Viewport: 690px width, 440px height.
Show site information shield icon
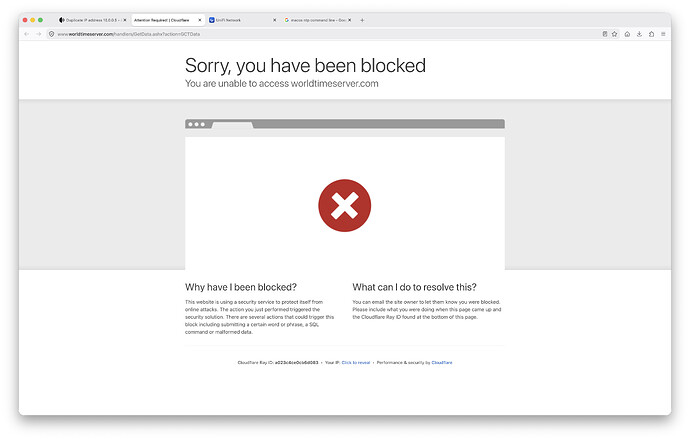pos(51,34)
